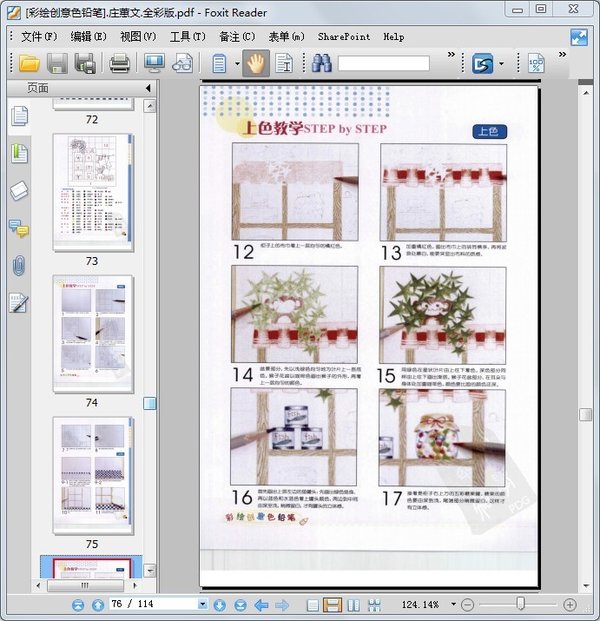Go to the first page
This screenshot has height=621, width=600.
[x=78, y=605]
